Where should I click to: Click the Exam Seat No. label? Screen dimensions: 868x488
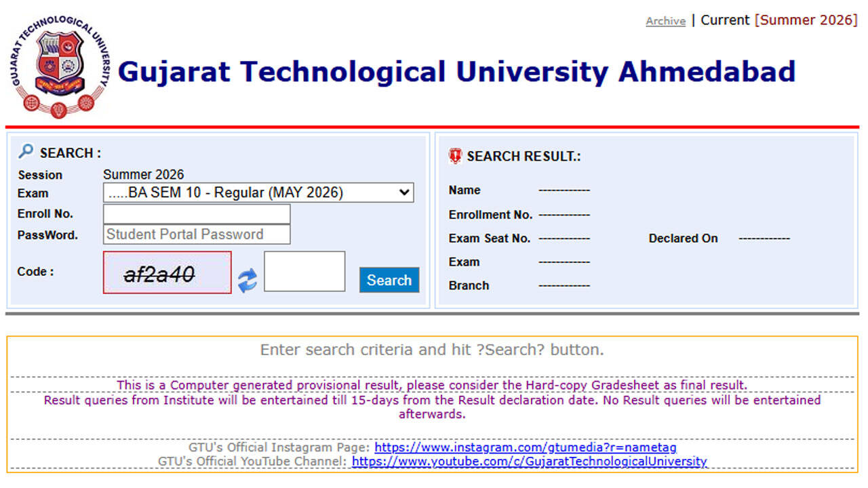point(490,239)
